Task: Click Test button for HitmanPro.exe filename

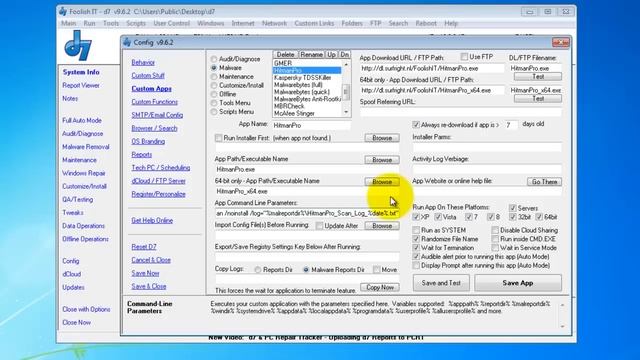Action: (538, 76)
